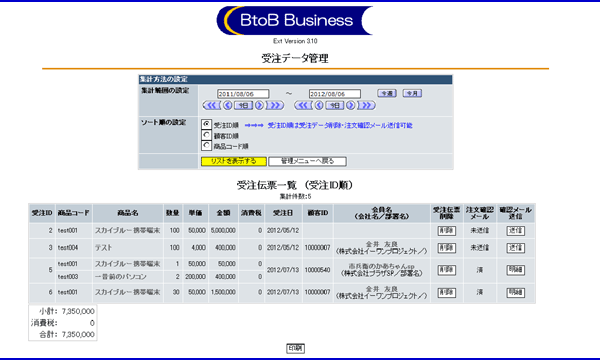600x360 pixels.
Task: Click end date fast-rewind triple arrow
Action: (303, 105)
